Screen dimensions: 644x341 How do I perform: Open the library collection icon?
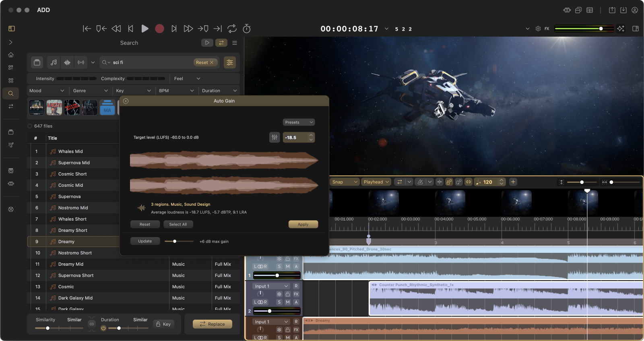[37, 62]
